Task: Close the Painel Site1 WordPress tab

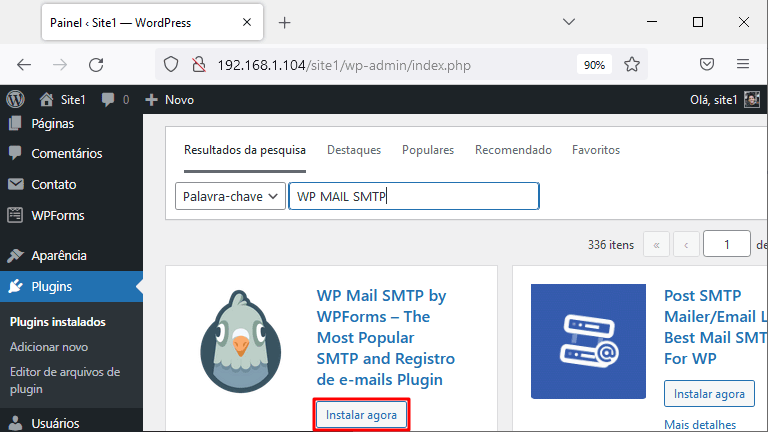Action: 247,23
